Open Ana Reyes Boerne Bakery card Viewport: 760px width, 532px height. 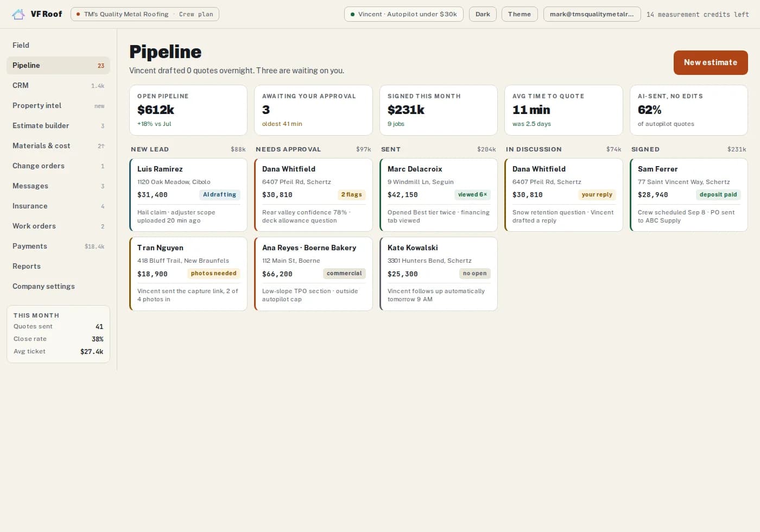click(x=313, y=274)
